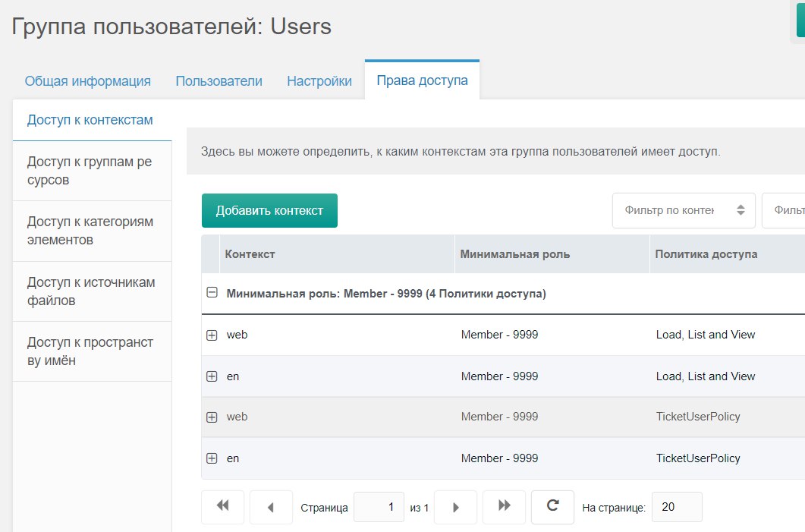Sort by the Контекст column header
The width and height of the screenshot is (805, 532).
(x=337, y=254)
